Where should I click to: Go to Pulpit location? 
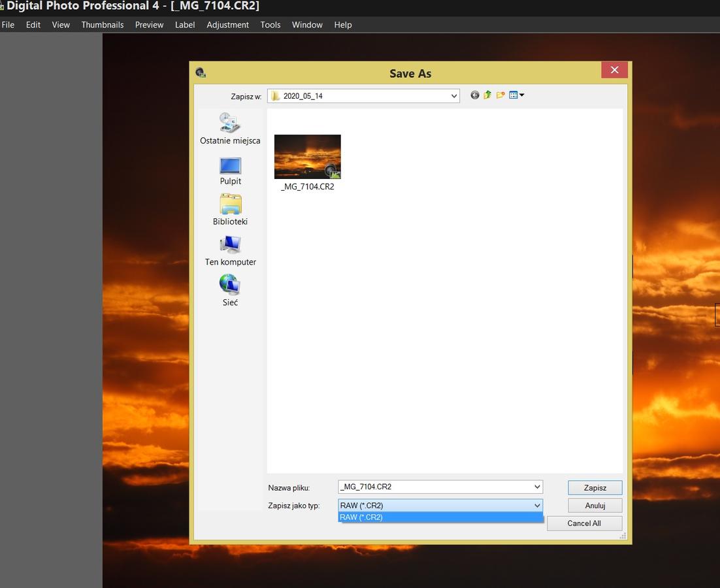[230, 171]
